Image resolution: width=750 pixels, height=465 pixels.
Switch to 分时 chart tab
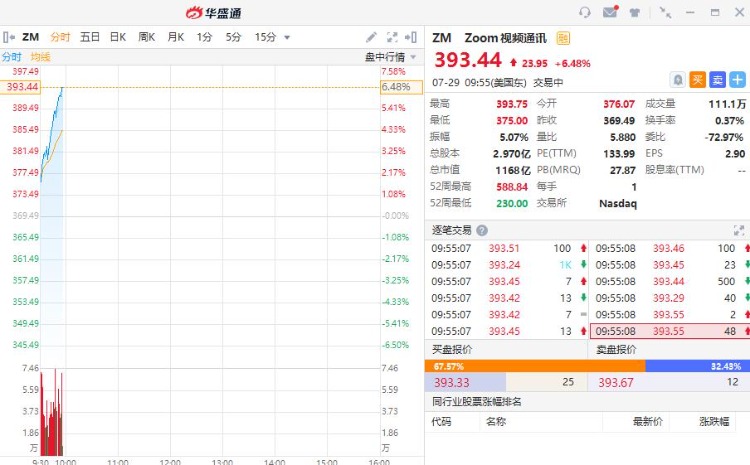click(60, 37)
